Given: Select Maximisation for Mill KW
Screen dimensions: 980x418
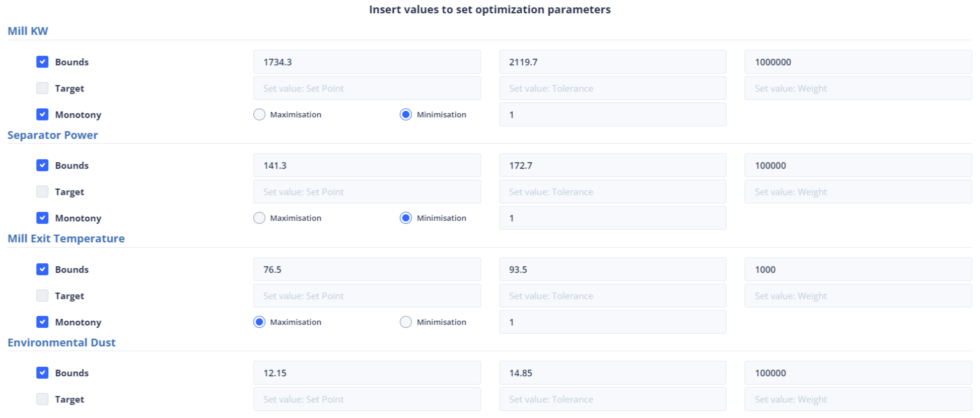Looking at the screenshot, I should pyautogui.click(x=259, y=114).
